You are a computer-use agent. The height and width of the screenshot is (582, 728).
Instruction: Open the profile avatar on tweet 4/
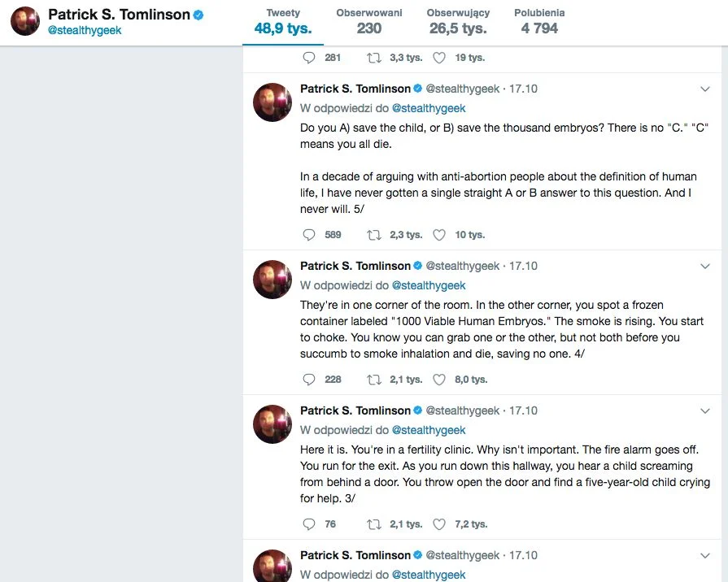click(x=272, y=280)
